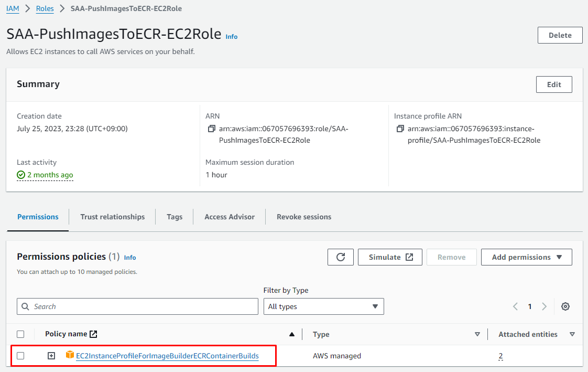Switch to Trust relationships tab
The height and width of the screenshot is (372, 588).
click(x=112, y=217)
